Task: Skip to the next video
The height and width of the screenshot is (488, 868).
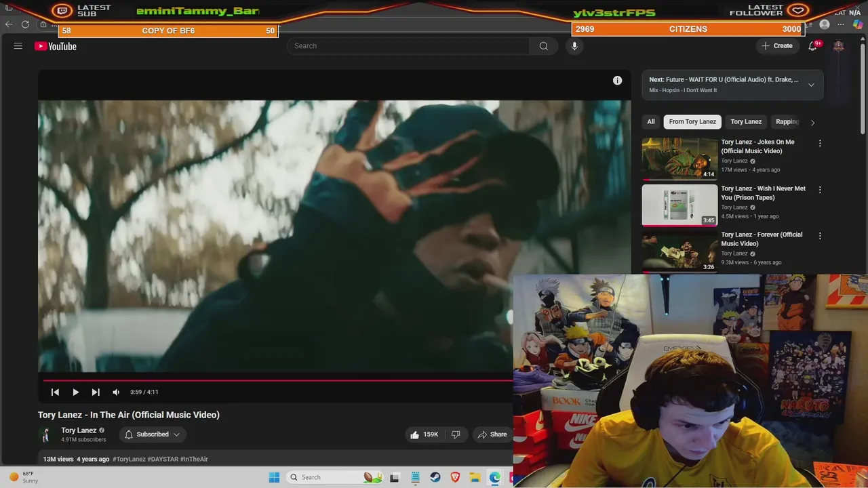Action: [96, 392]
